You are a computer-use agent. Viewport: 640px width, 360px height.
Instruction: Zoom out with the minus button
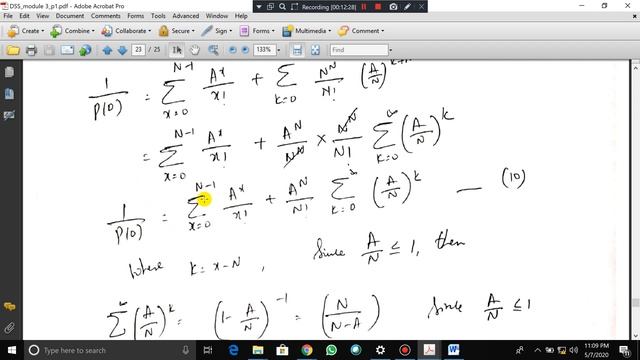[x=232, y=50]
